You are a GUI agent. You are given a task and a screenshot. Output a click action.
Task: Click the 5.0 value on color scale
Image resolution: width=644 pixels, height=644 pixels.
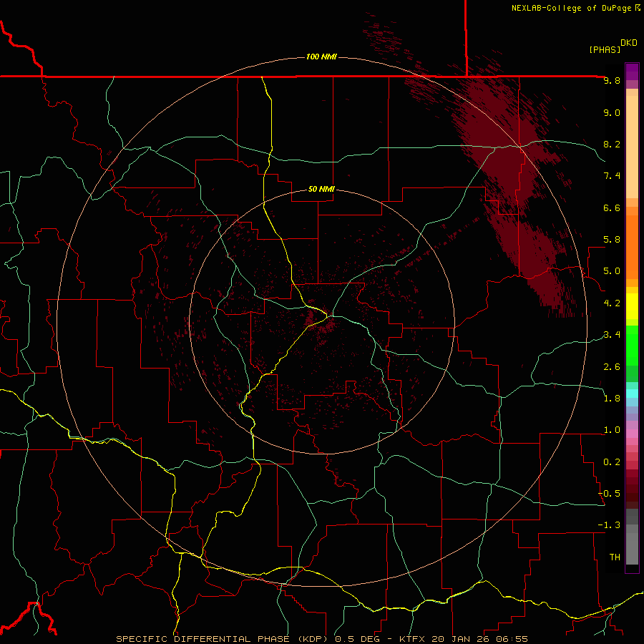click(612, 271)
